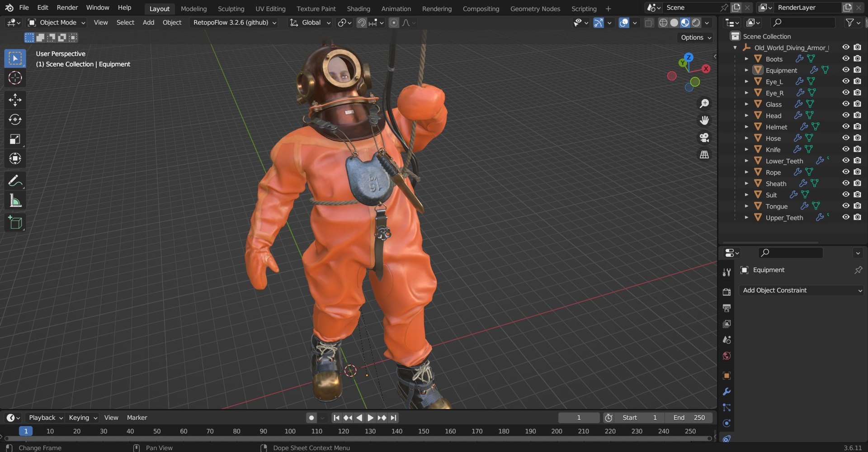Toggle the snapping magnet button
Viewport: 868px width, 452px height.
click(x=361, y=23)
